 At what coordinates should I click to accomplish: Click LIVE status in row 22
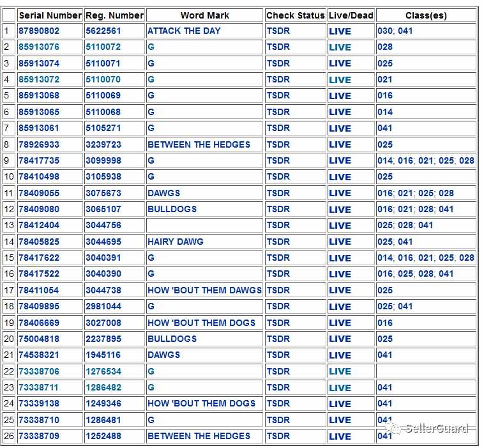[x=340, y=371]
